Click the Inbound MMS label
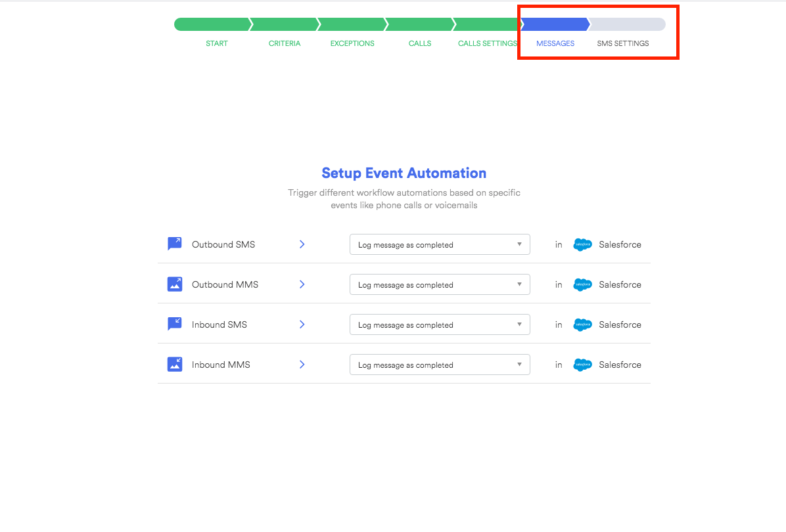This screenshot has width=786, height=532. click(221, 365)
